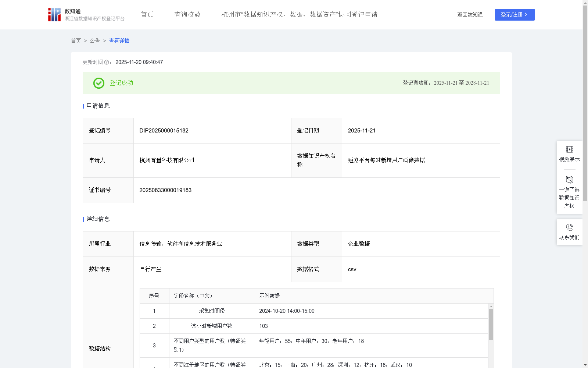
Task: Click the table scrollbar up arrow
Action: 491,307
